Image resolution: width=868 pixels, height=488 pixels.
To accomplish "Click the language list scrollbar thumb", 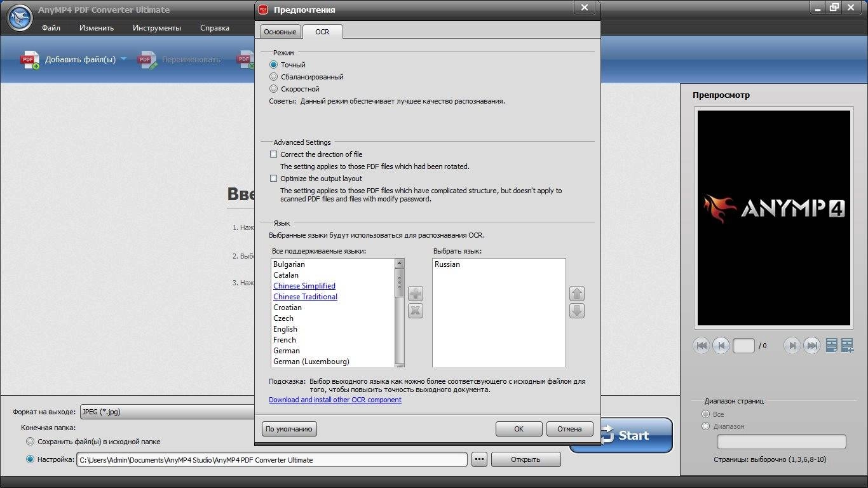I will 400,281.
